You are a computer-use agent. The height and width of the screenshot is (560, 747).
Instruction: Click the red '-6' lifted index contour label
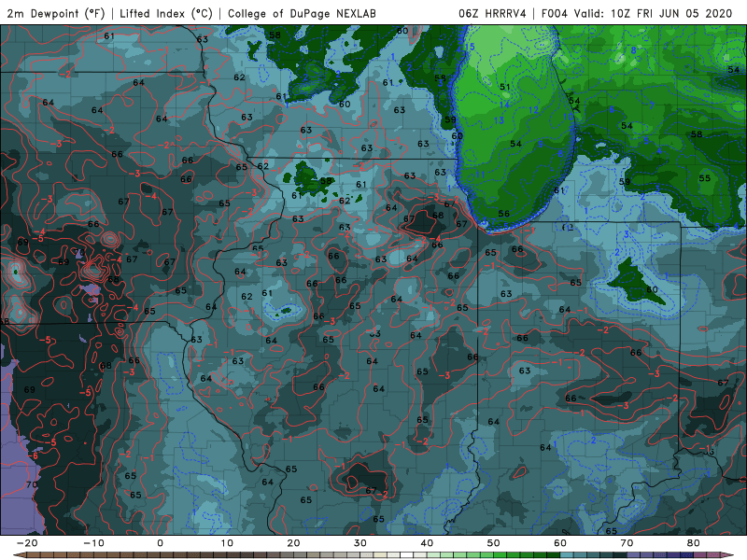(33, 455)
